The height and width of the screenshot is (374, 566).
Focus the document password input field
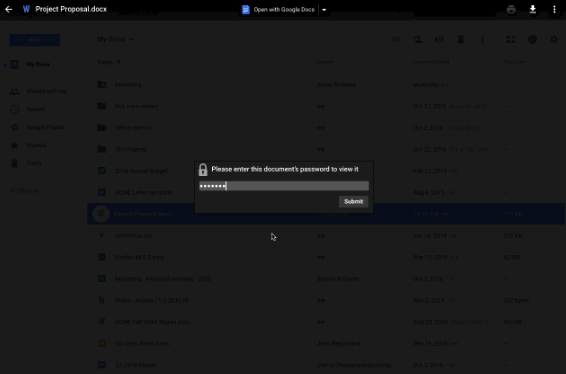click(x=284, y=186)
